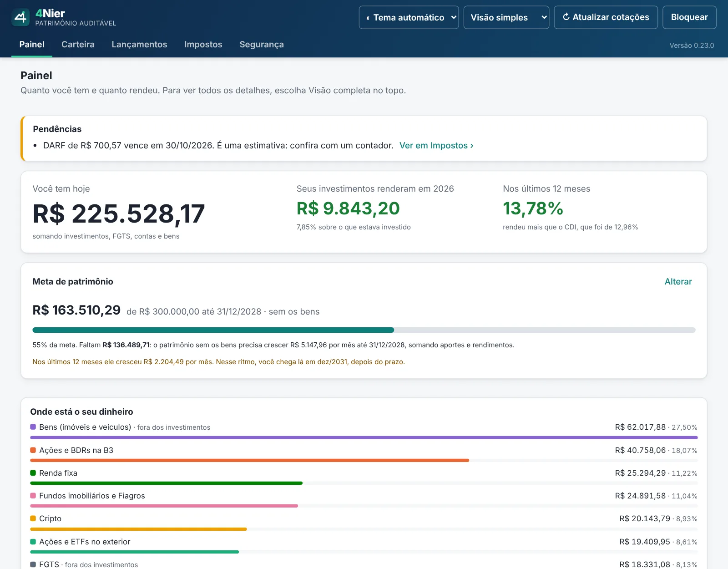Click the Meta de patrimônio progress bar
This screenshot has width=728, height=569.
(x=364, y=330)
